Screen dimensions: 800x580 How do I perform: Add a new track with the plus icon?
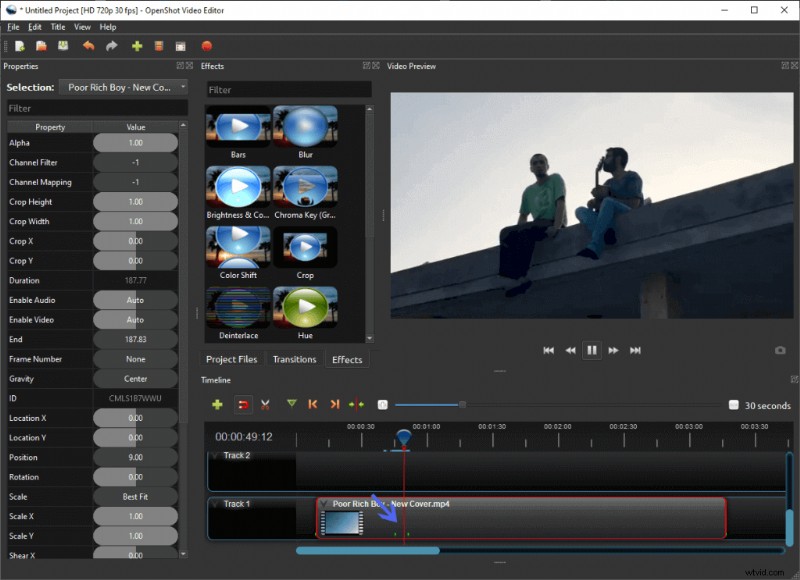click(218, 406)
